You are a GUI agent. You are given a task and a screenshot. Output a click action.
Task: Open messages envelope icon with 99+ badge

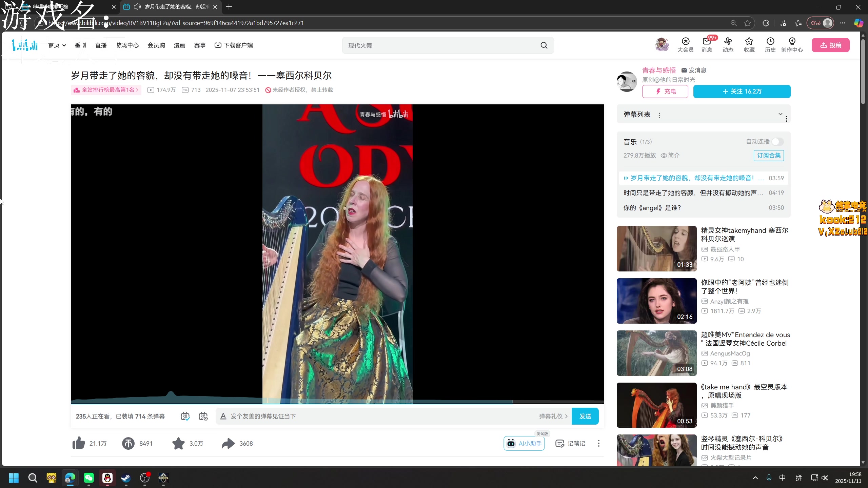coord(707,42)
